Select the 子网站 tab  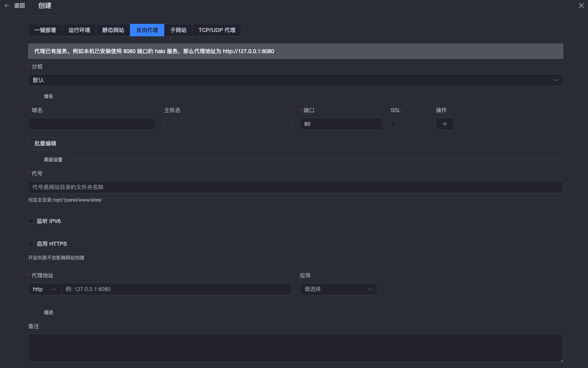click(178, 30)
